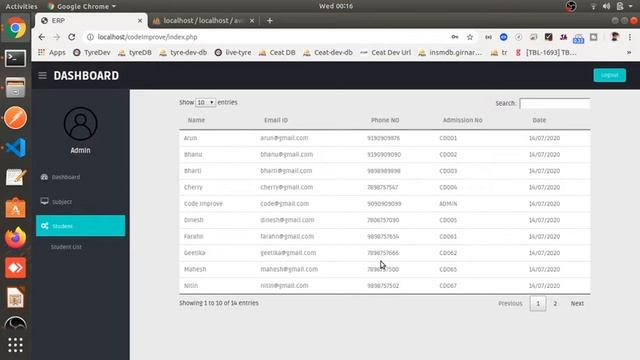
Task: Open the Show entries dropdown
Action: 205,102
